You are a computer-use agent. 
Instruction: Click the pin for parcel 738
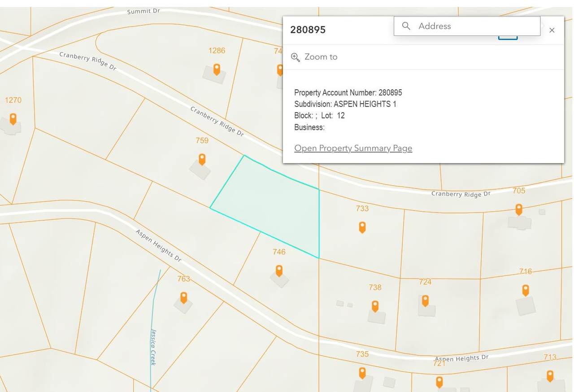(x=375, y=306)
